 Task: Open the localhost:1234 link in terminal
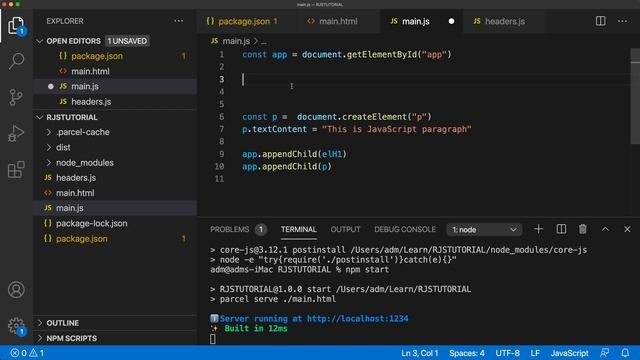tap(357, 318)
